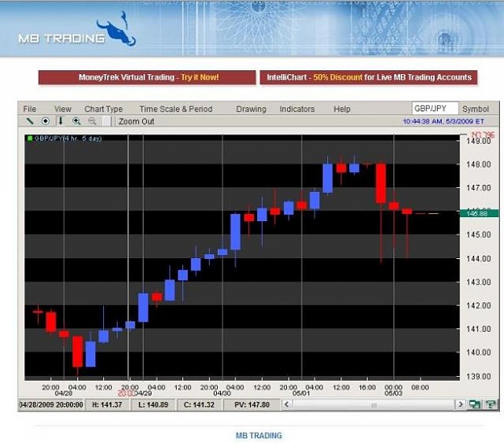Click the H: 141.37 status value

[107, 405]
